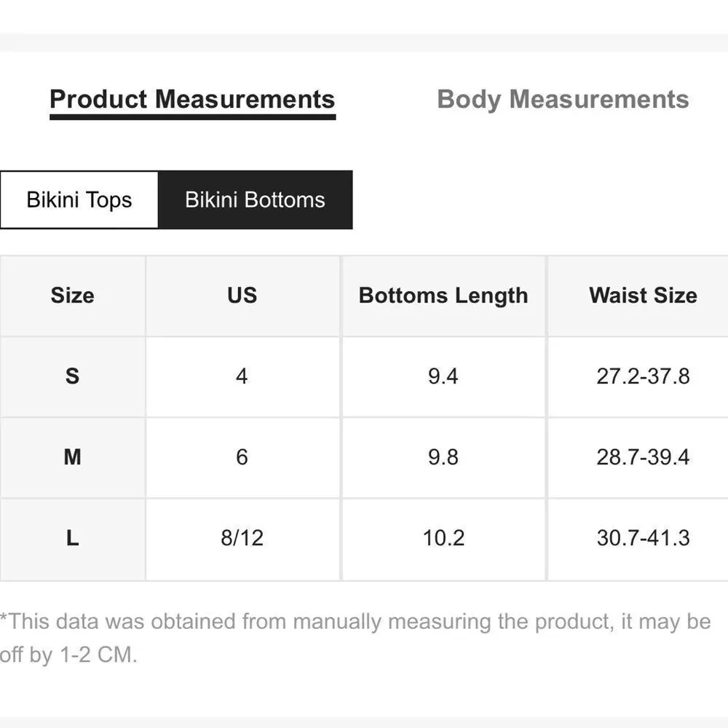Click US size 8/12 cell
Screen dimensions: 728x728
(x=242, y=539)
